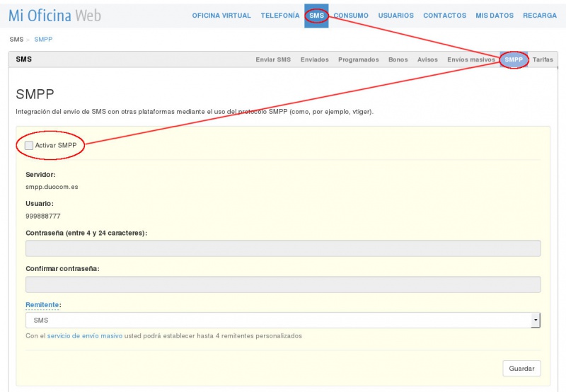Click the Mi Oficina Web logo

54,16
